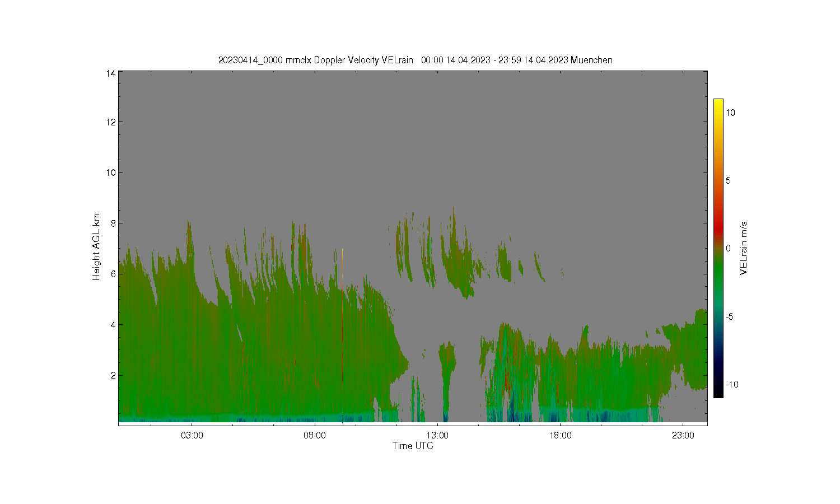Click the colorbar tick label 5
The image size is (840, 504).
729,180
